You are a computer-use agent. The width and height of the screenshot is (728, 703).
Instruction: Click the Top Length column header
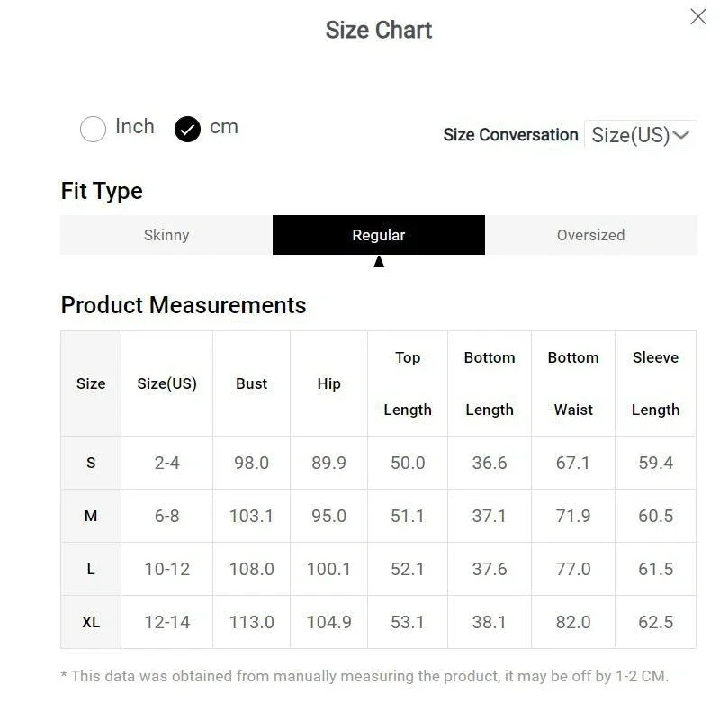tap(408, 383)
